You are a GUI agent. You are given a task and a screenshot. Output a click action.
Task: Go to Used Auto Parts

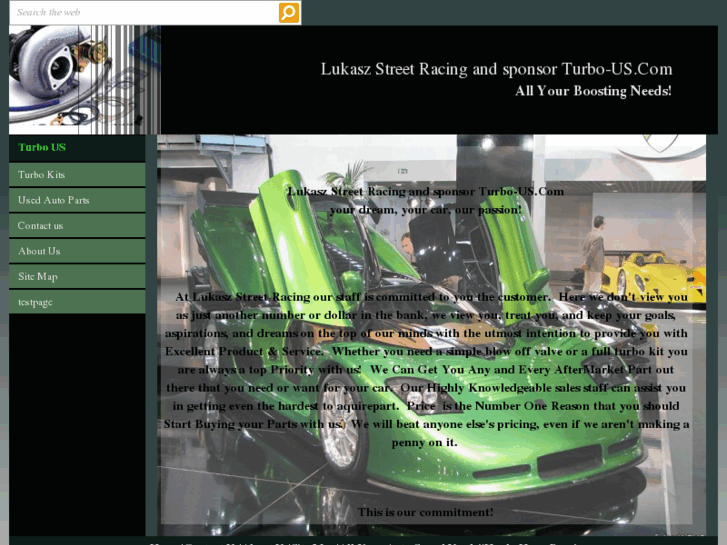tap(77, 200)
